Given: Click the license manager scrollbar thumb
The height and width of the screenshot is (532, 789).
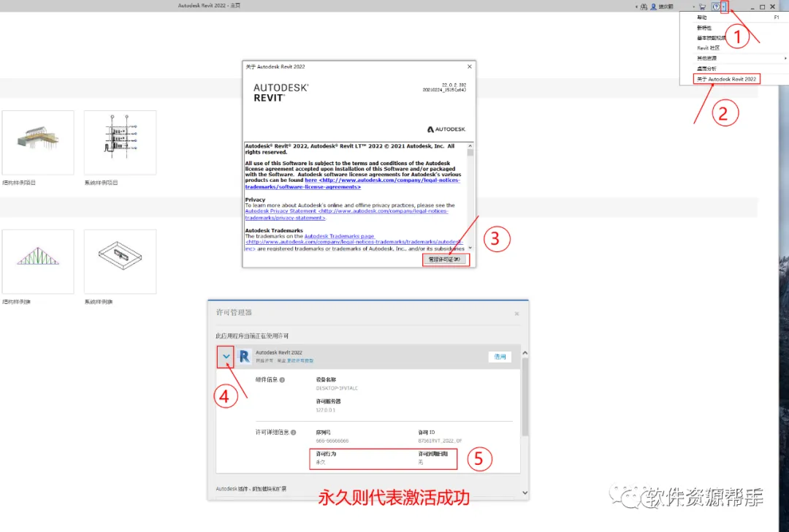Looking at the screenshot, I should coord(525,397).
